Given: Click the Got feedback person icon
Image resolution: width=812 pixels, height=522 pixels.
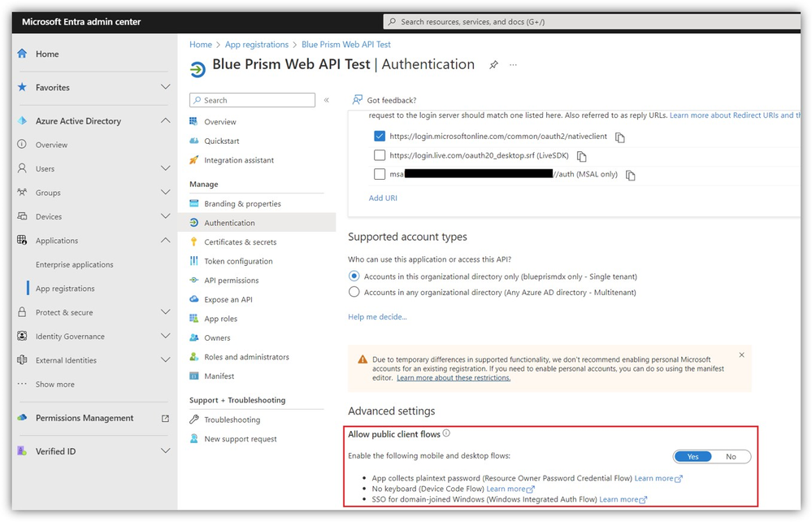Looking at the screenshot, I should click(358, 99).
